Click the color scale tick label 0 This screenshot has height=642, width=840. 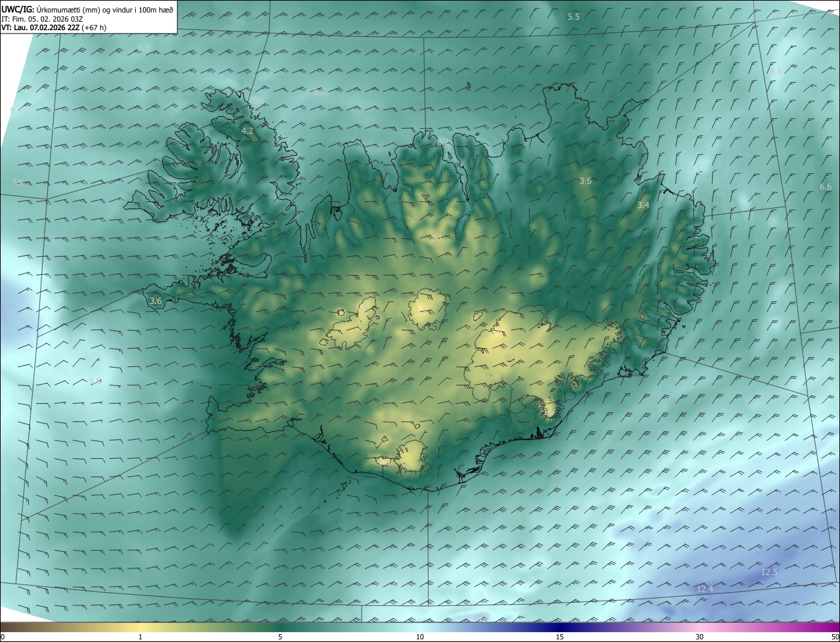(x=3, y=637)
